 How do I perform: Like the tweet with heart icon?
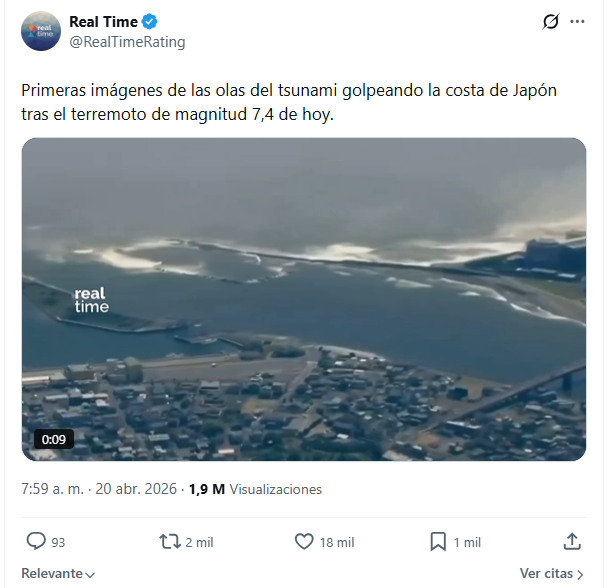click(304, 541)
